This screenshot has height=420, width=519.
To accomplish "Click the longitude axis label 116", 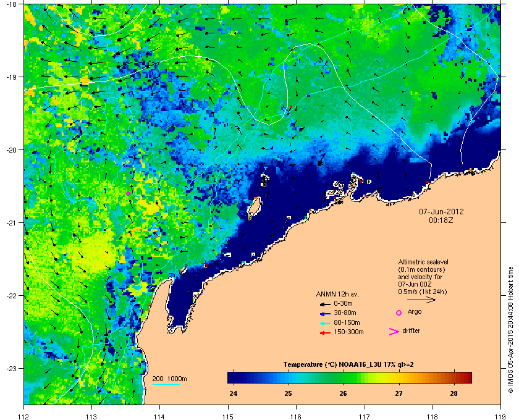I will point(296,417).
